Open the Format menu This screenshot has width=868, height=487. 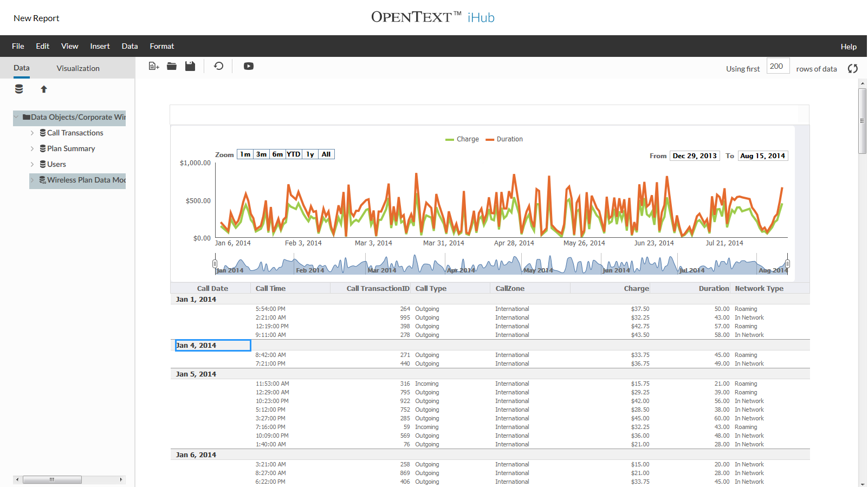tap(162, 46)
